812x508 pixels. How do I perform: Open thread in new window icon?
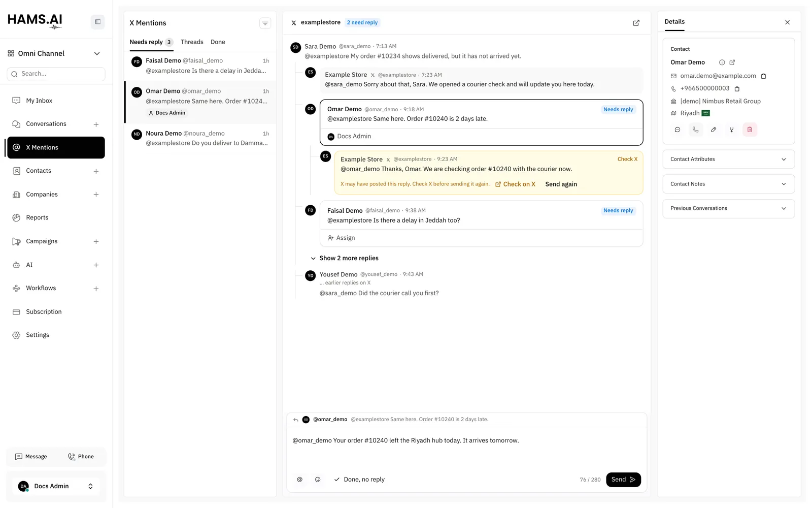636,23
